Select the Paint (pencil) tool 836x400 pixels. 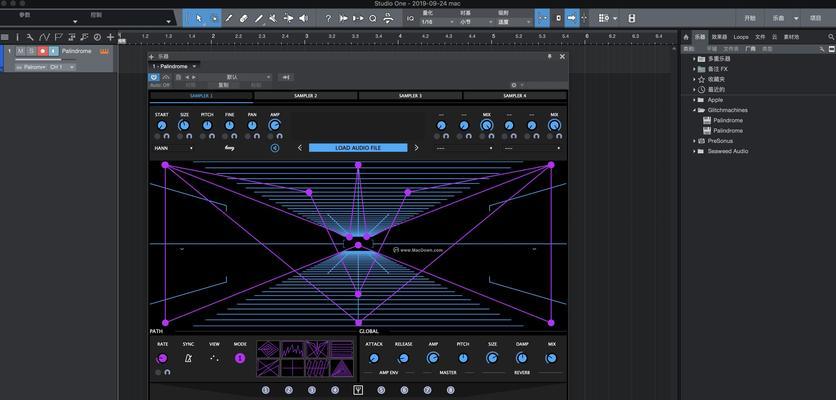coord(229,18)
